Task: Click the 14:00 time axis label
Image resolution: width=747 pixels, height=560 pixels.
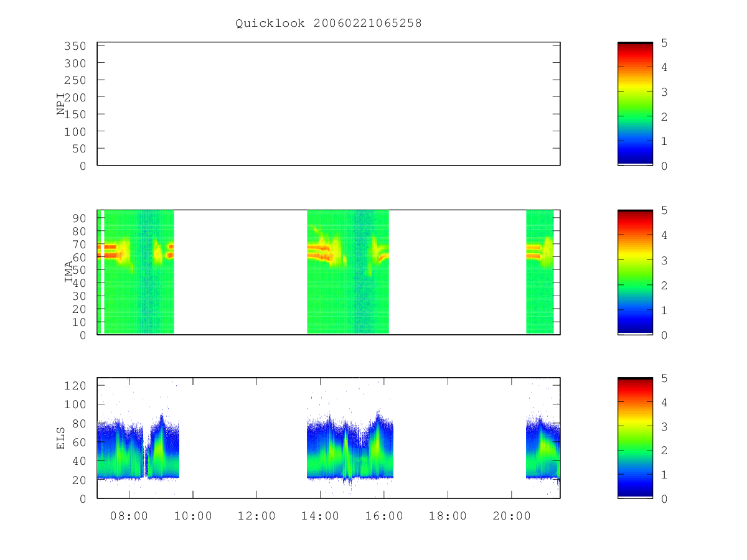Action: (320, 516)
